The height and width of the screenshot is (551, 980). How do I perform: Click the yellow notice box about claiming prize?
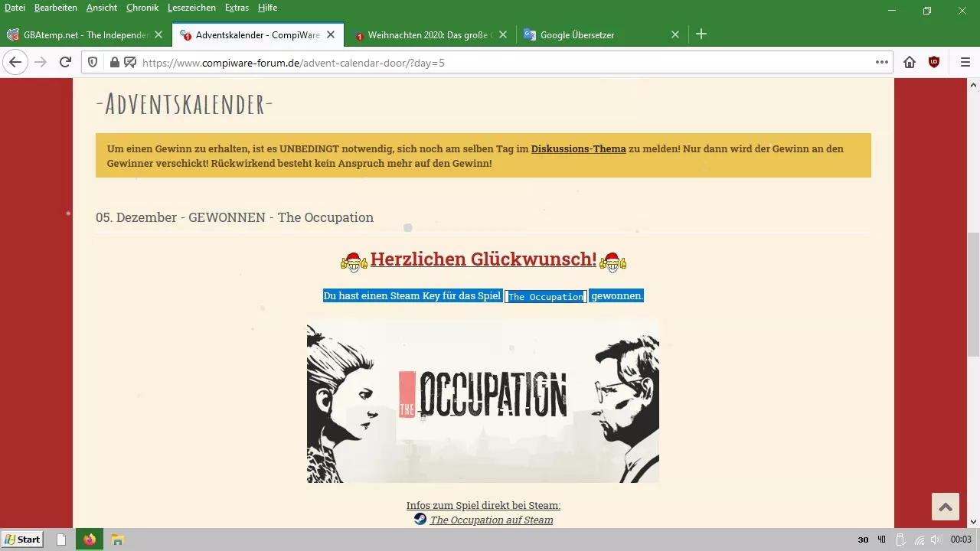coord(483,155)
